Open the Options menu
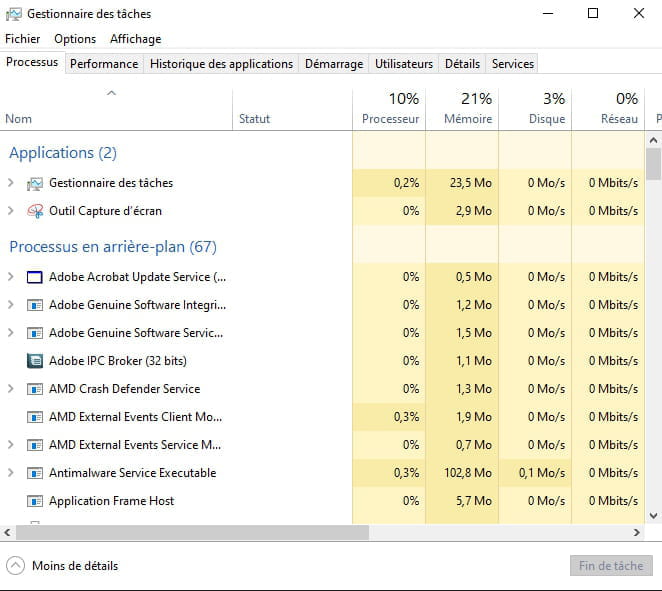Viewport: 662px width, 591px height. click(75, 39)
